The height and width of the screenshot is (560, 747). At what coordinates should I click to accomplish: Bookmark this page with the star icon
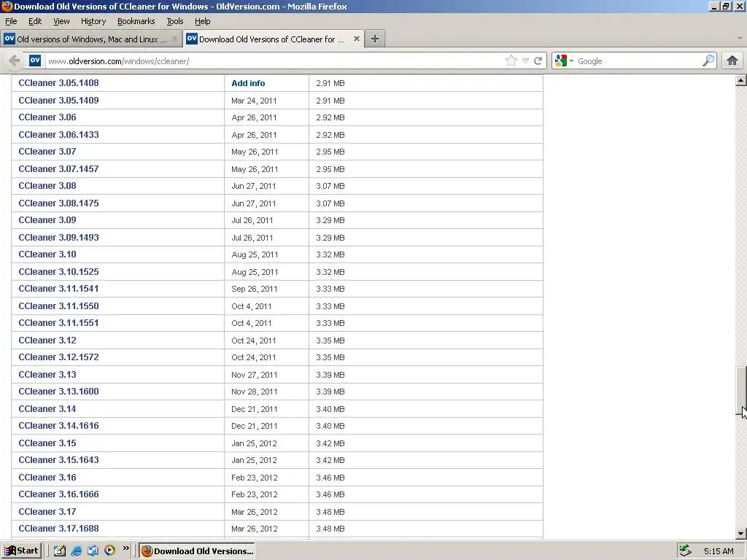(511, 61)
